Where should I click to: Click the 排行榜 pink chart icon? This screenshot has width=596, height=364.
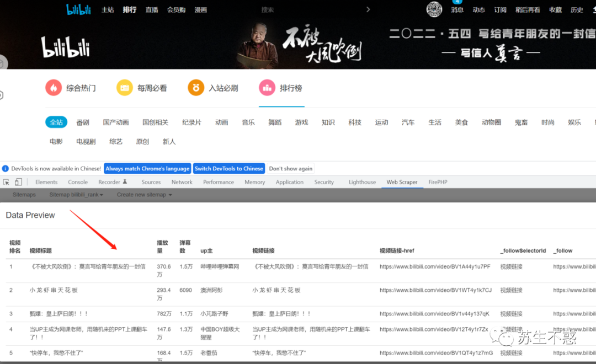[x=267, y=88]
